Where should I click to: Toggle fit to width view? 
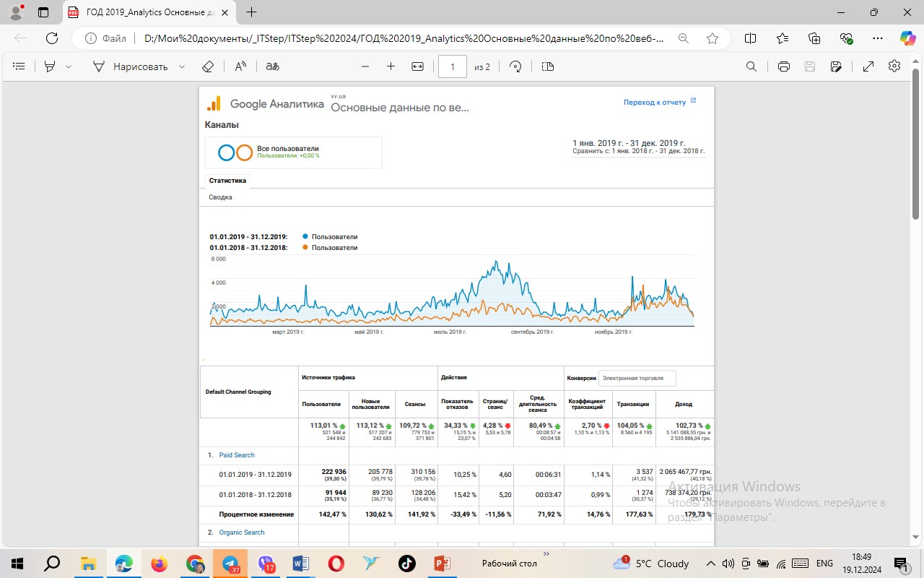417,66
